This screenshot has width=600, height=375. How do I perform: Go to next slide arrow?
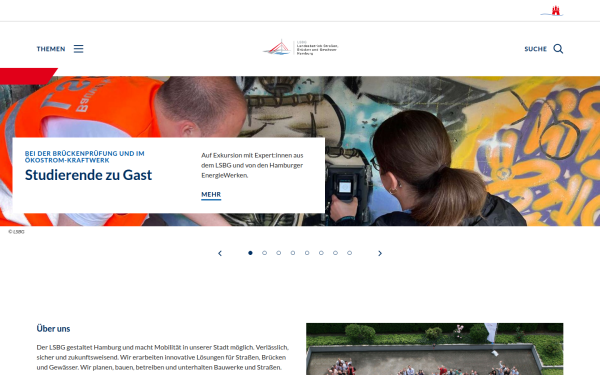380,253
